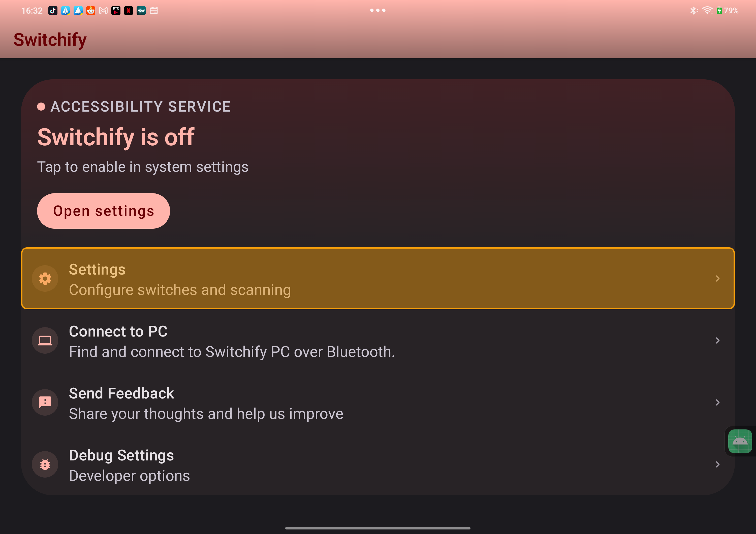Screen dimensions: 756x534
Task: Tap the Wi-Fi status icon
Action: click(x=707, y=11)
